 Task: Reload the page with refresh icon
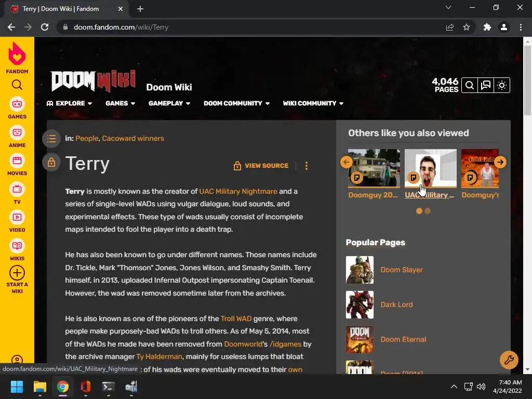click(x=45, y=27)
